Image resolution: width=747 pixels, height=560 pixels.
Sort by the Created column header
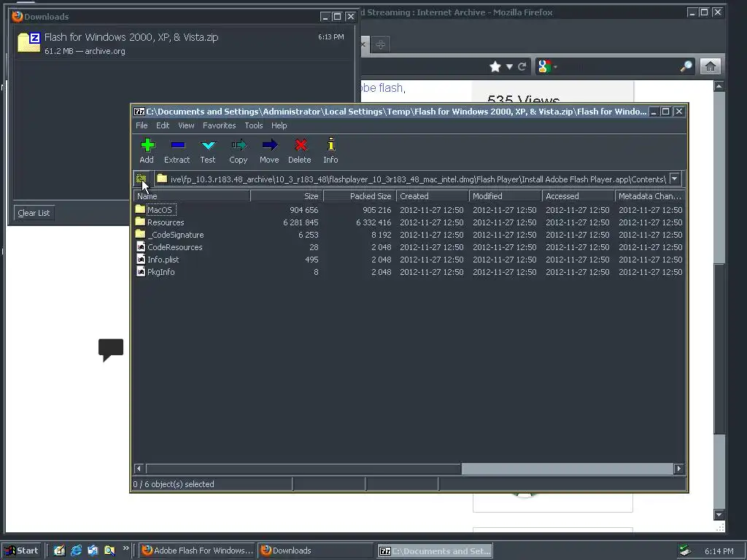tap(433, 196)
